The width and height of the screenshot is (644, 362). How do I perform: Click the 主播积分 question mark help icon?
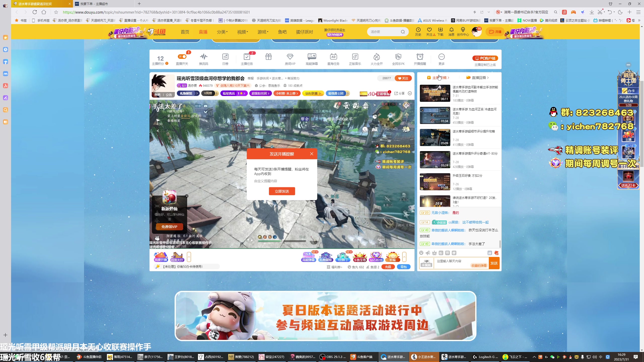(x=167, y=64)
